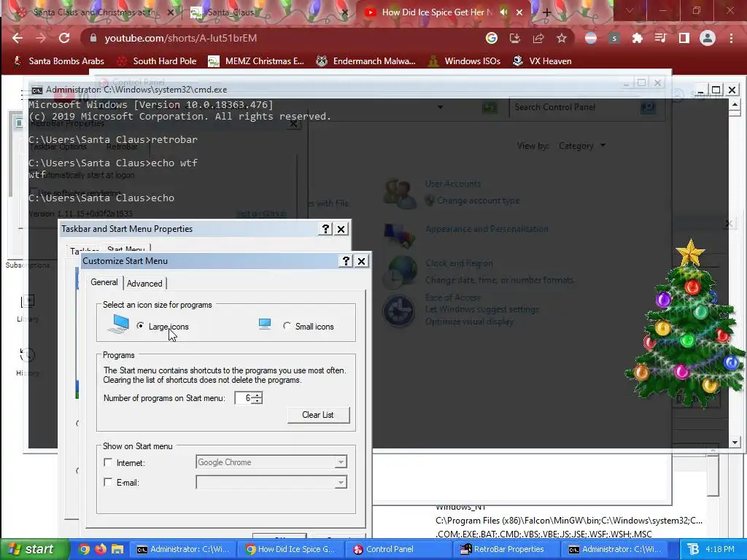This screenshot has height=560, width=747.
Task: Open the Windows start button
Action: point(34,549)
